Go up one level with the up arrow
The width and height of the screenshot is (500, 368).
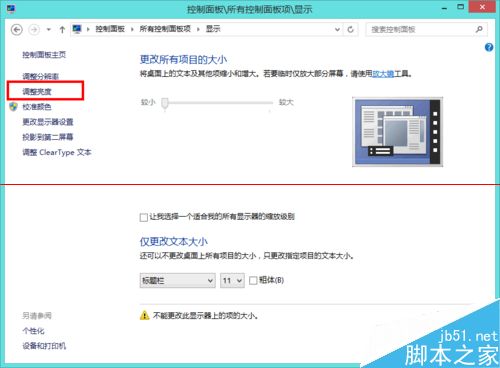point(62,30)
